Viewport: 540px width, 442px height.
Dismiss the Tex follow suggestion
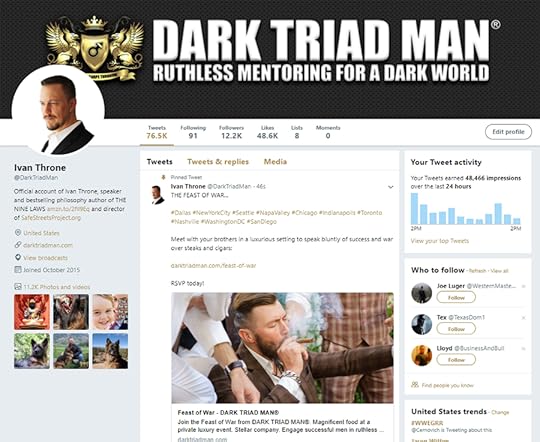[523, 318]
